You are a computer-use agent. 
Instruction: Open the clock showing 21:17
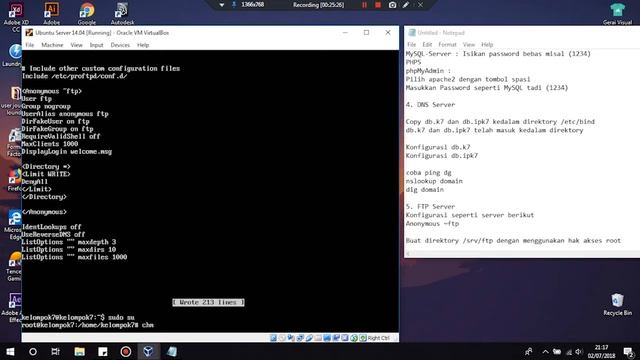tap(601, 351)
